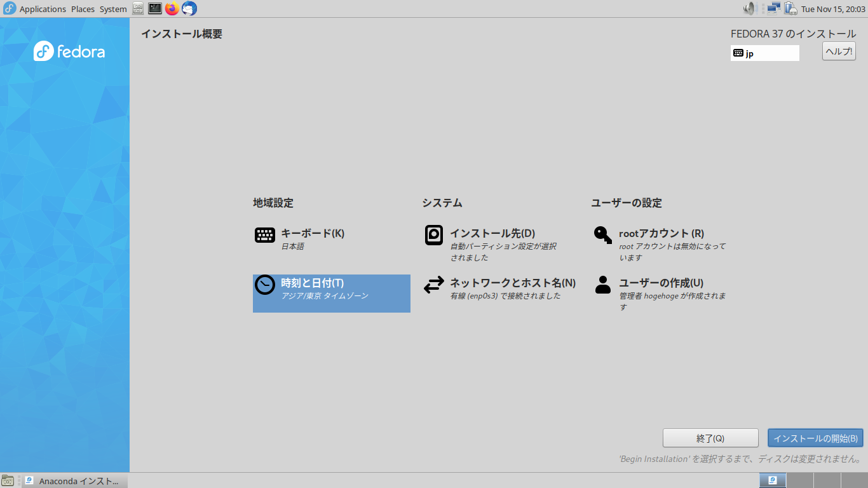Click the battery power tray icon

pyautogui.click(x=790, y=8)
